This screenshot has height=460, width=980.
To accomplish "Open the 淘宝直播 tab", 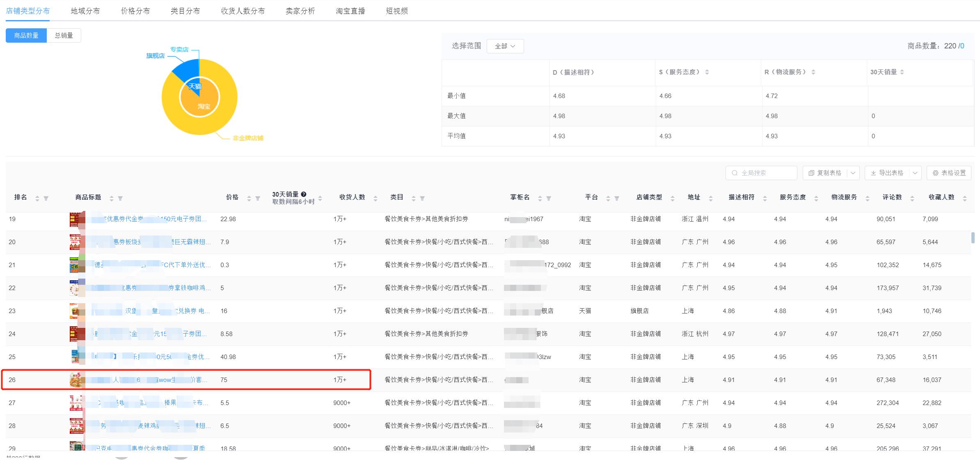I will click(x=350, y=11).
